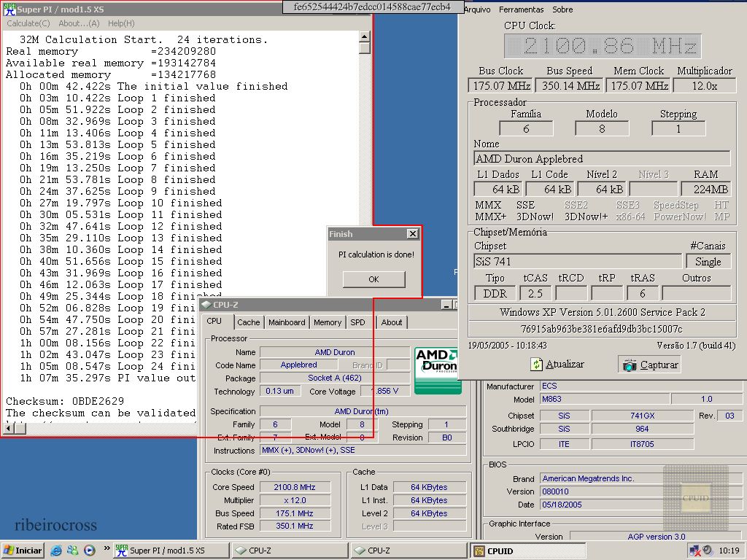Click the RAM value 224MB
Image resolution: width=747 pixels, height=560 pixels.
706,189
